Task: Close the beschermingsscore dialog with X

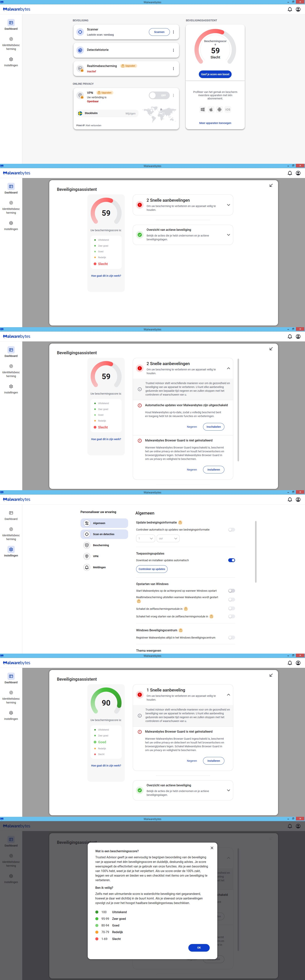Action: tap(212, 848)
